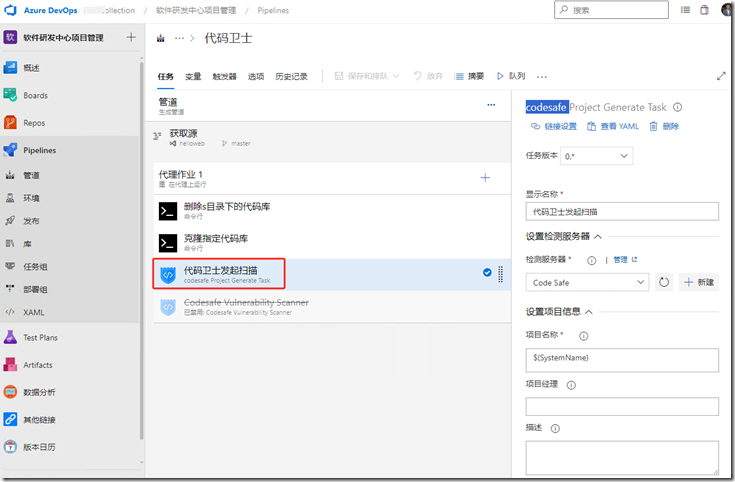Viewport: 735px width, 482px height.
Task: Show info icon beside 项目经理
Action: coord(571,385)
